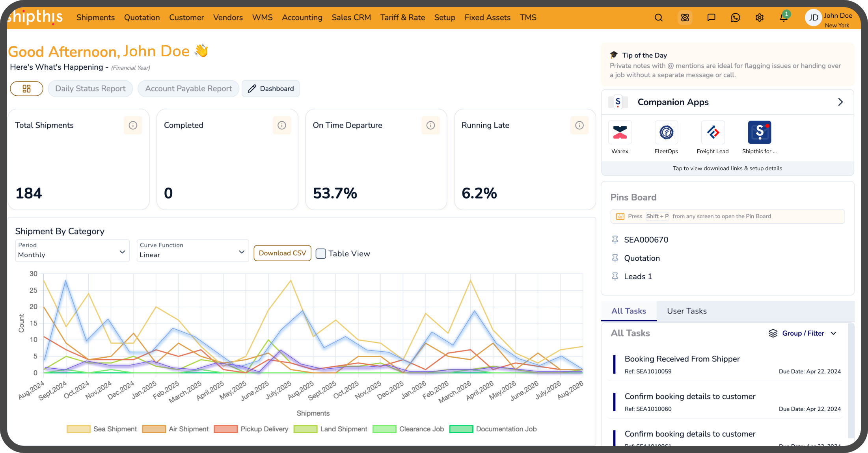This screenshot has width=868, height=453.
Task: Expand Companion Apps with the chevron
Action: point(840,102)
